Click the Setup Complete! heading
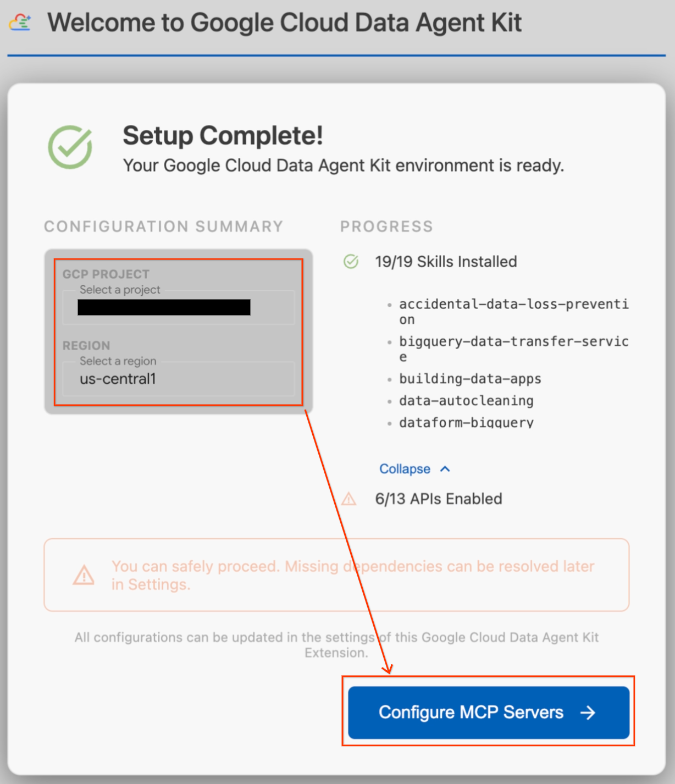Viewport: 675px width, 784px height. point(223,135)
